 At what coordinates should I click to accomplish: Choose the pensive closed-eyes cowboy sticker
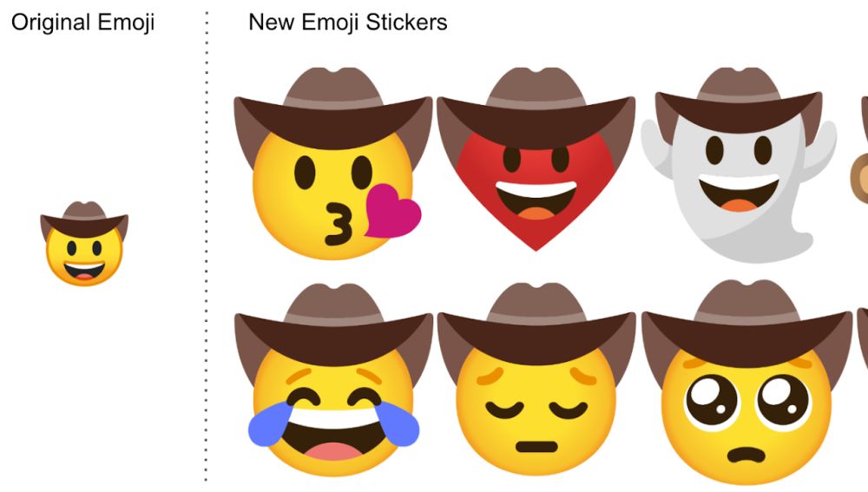click(536, 378)
